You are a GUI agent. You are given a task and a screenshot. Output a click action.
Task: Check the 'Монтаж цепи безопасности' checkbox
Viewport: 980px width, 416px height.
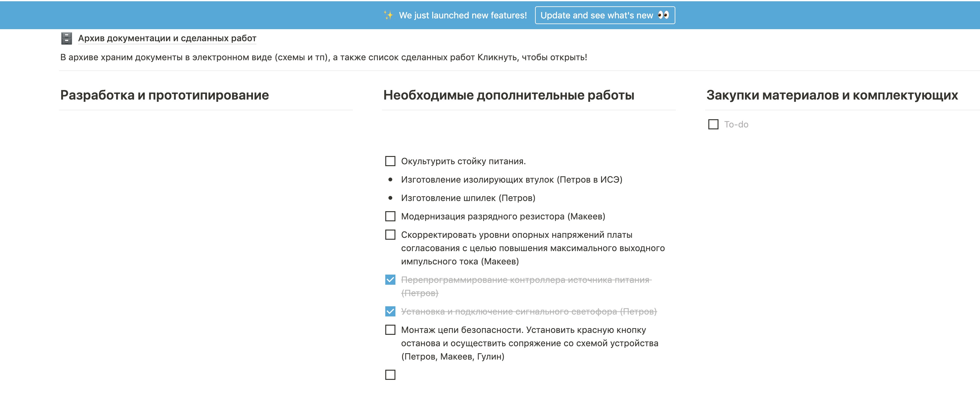390,330
